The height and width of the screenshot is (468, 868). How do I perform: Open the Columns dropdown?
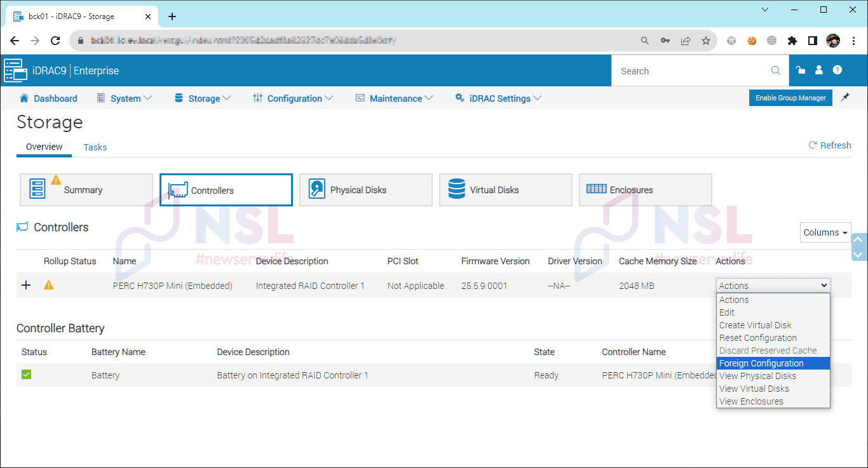825,232
